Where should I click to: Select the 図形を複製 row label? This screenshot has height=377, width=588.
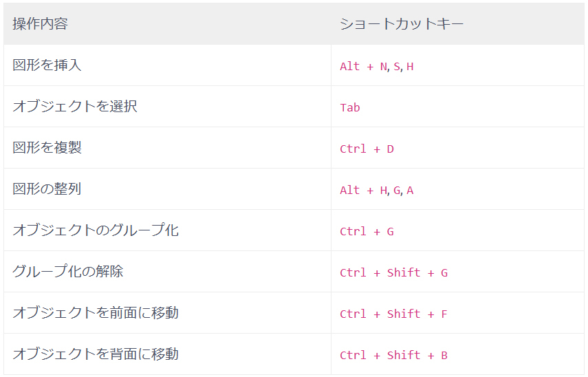tap(47, 148)
